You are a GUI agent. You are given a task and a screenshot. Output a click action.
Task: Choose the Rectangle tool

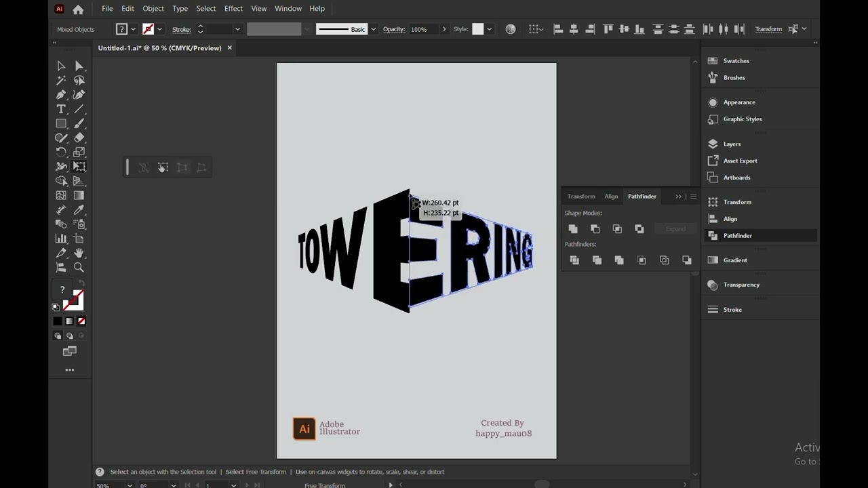tap(61, 123)
